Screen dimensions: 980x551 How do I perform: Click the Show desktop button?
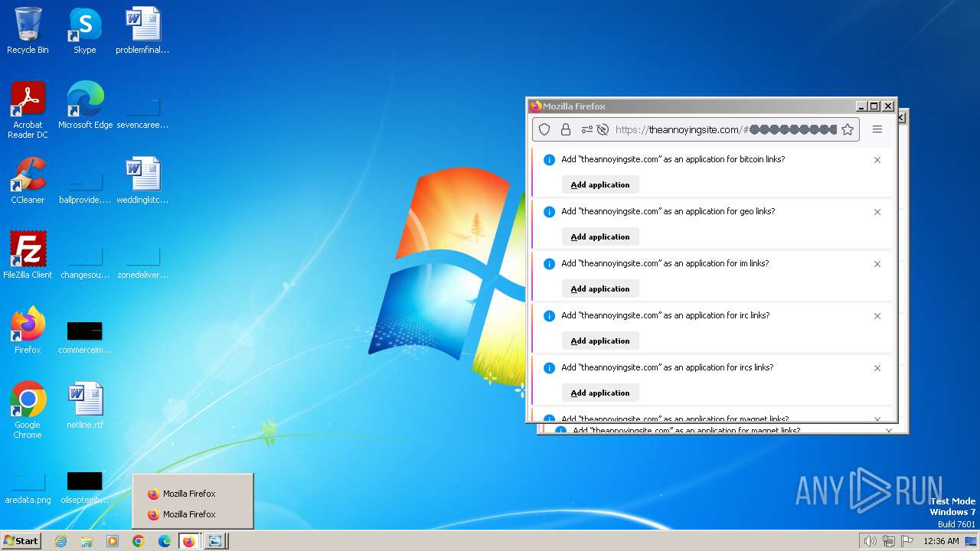pos(971,541)
